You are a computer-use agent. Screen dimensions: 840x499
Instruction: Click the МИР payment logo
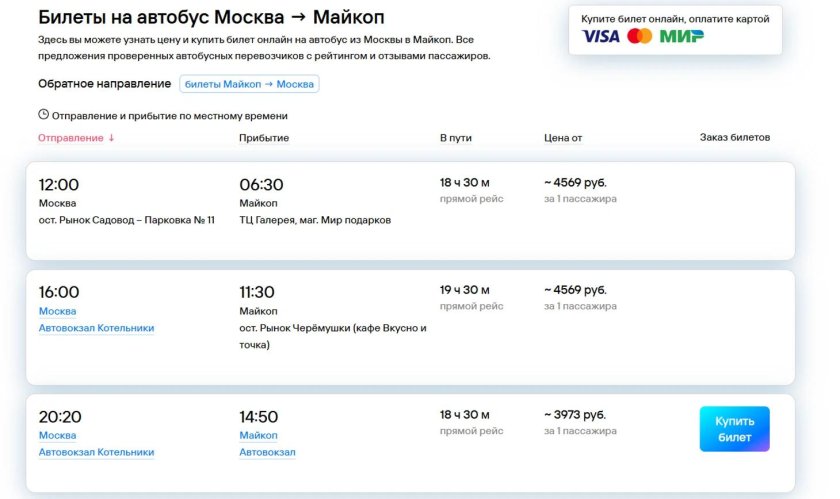(682, 36)
